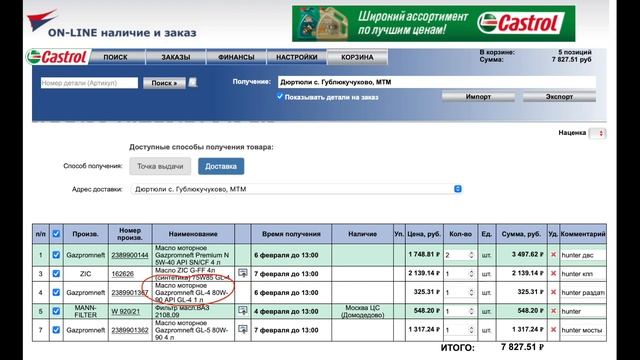This screenshot has width=640, height=360.
Task: Uncheck the Gazpromneft 2389900144 row checkbox
Action: tap(56, 255)
